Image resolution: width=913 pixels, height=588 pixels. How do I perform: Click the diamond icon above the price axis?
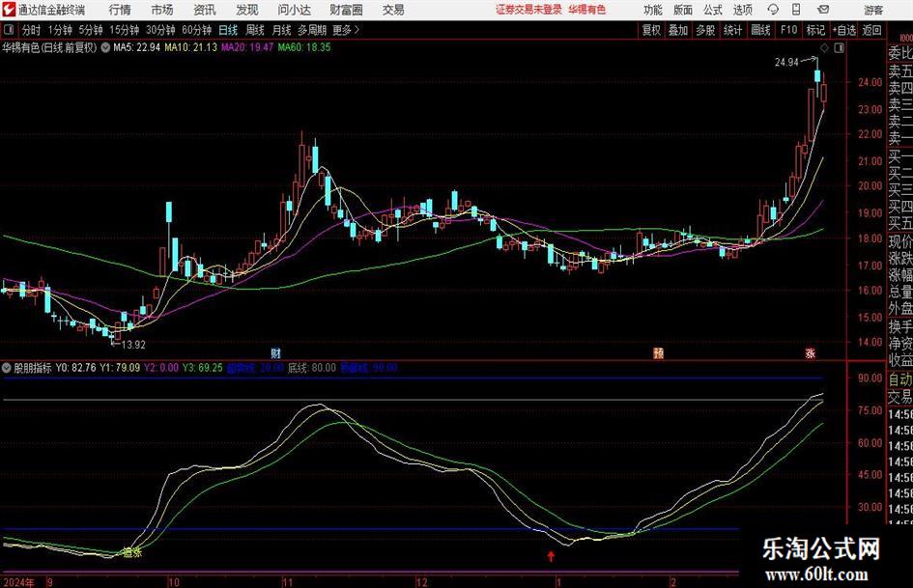pyautogui.click(x=823, y=47)
